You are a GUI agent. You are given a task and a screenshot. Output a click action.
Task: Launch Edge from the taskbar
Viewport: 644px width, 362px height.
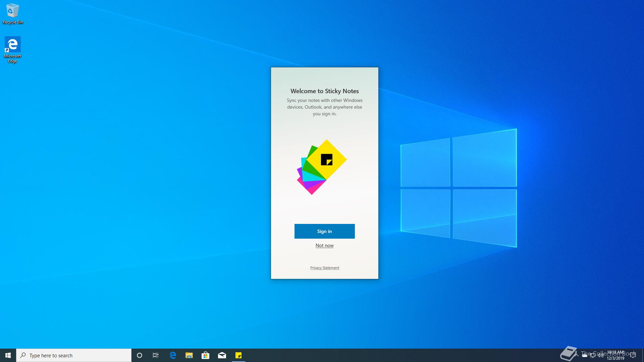173,355
